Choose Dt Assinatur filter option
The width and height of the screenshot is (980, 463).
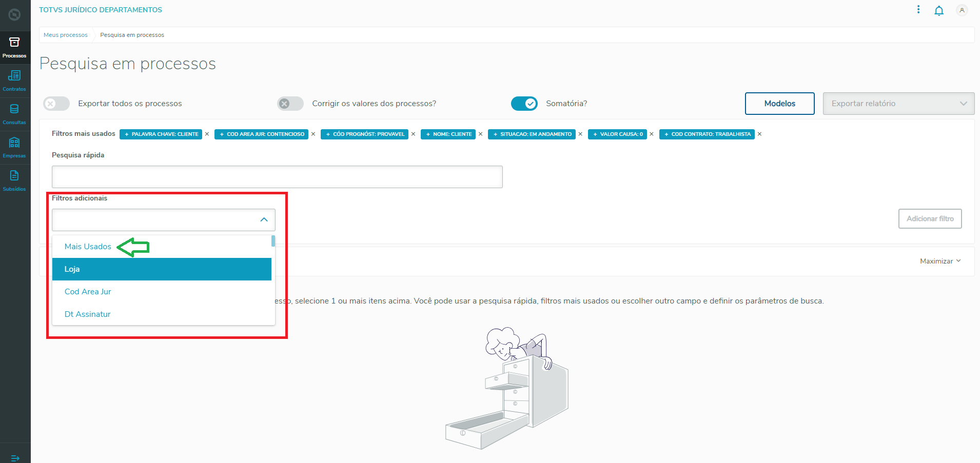pyautogui.click(x=162, y=314)
